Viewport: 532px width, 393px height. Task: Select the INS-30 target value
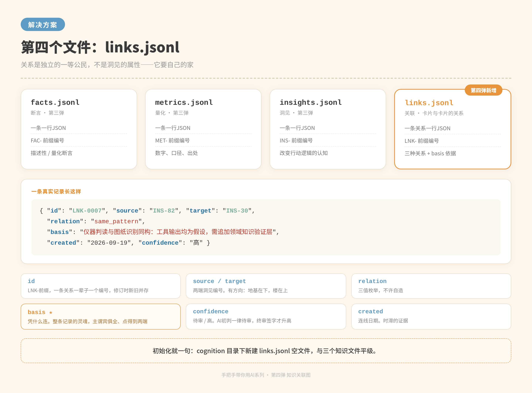point(237,211)
